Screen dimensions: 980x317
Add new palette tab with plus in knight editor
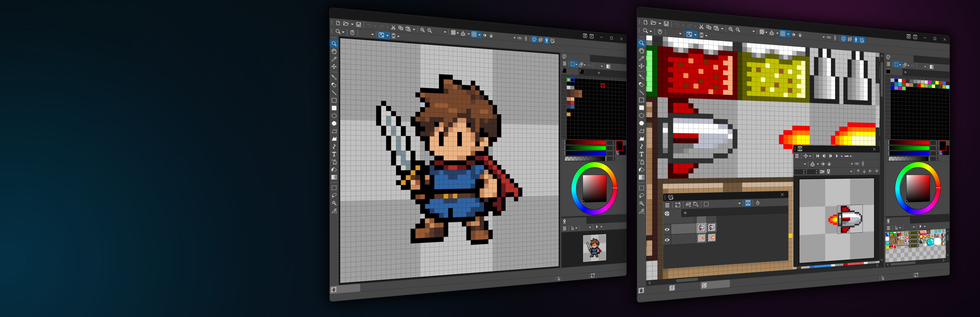(x=599, y=72)
